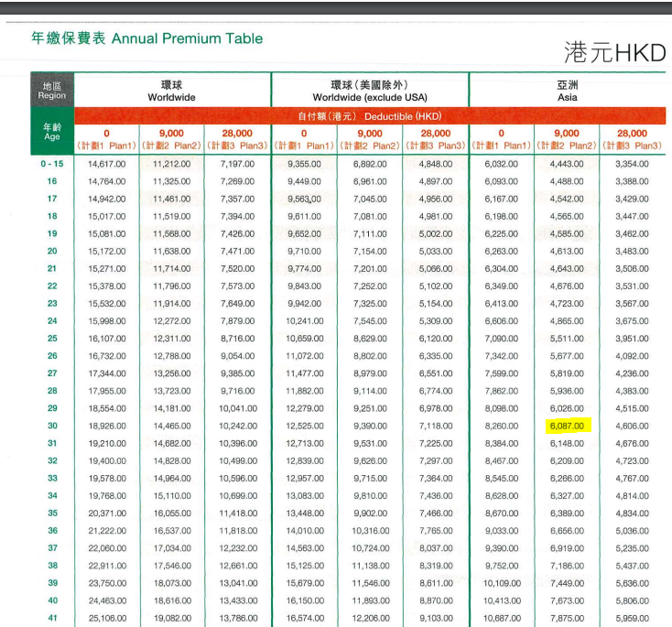Click the value 18,554.00

(107, 409)
